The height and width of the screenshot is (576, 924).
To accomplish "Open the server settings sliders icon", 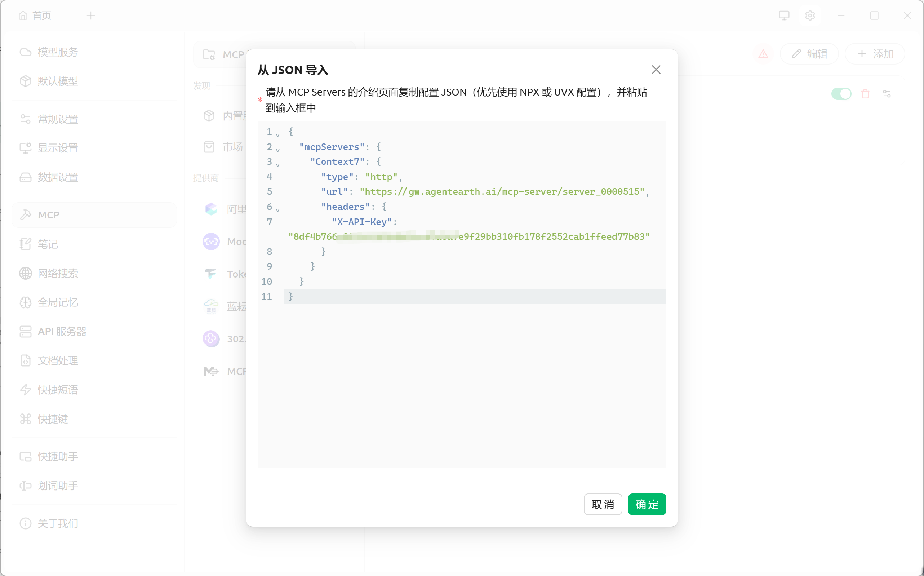I will (x=887, y=94).
